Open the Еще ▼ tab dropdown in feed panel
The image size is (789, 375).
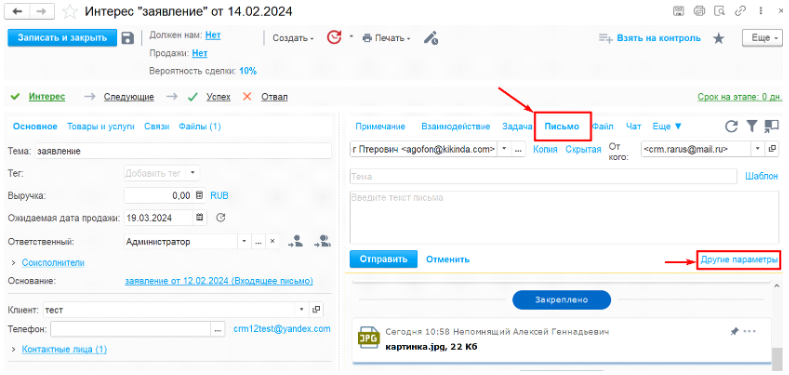pyautogui.click(x=667, y=126)
